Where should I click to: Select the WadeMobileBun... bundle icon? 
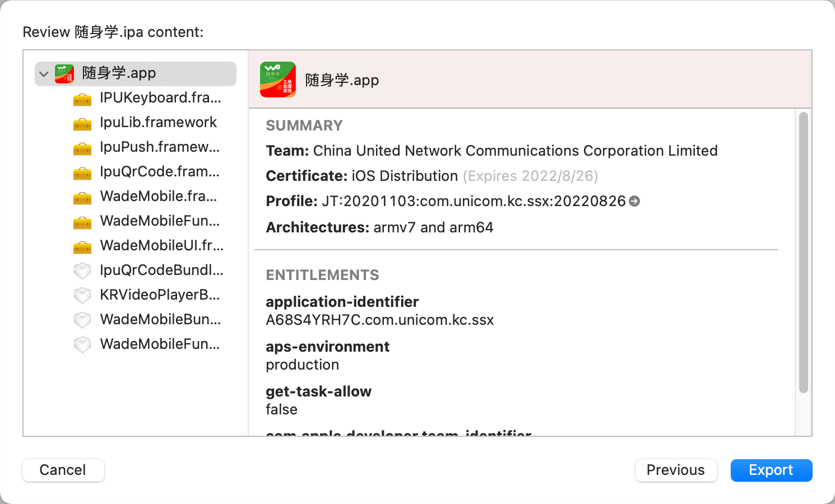(82, 320)
